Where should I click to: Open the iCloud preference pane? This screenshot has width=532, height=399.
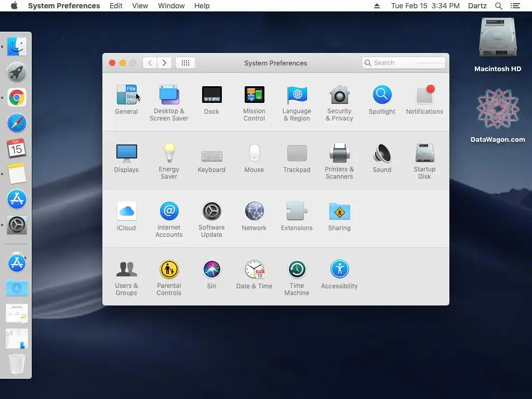(x=126, y=216)
